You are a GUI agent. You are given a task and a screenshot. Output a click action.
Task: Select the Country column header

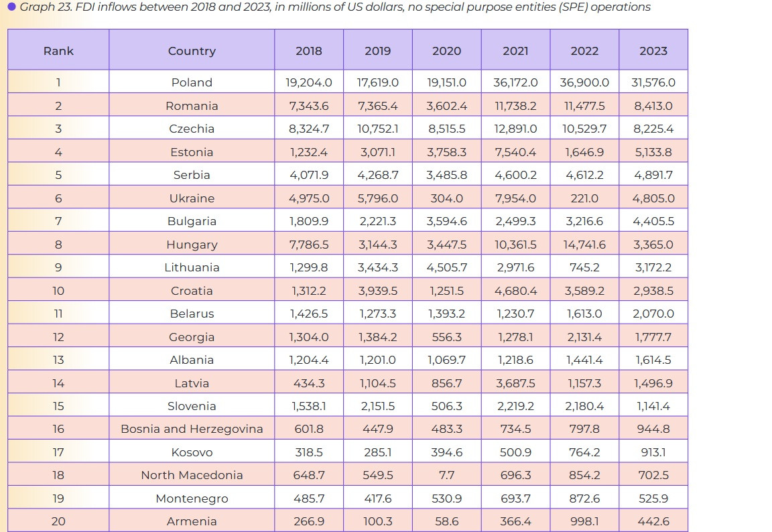tap(192, 51)
